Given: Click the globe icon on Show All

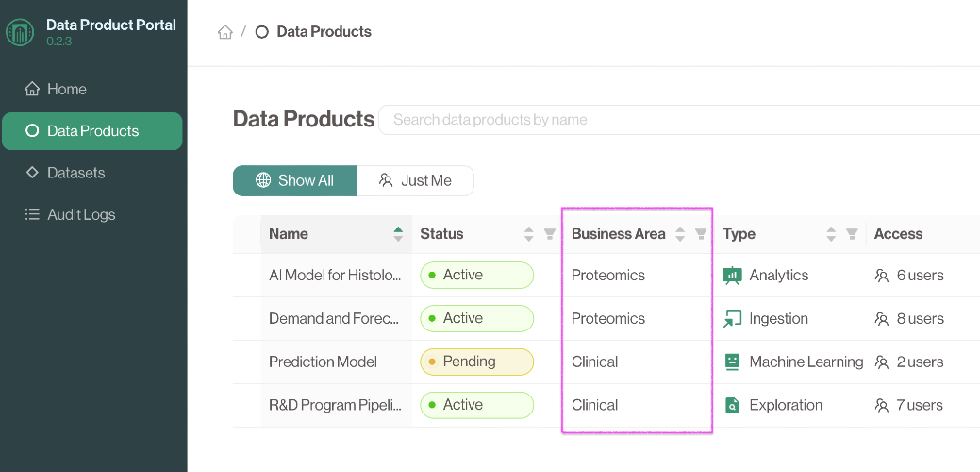Looking at the screenshot, I should [x=264, y=180].
